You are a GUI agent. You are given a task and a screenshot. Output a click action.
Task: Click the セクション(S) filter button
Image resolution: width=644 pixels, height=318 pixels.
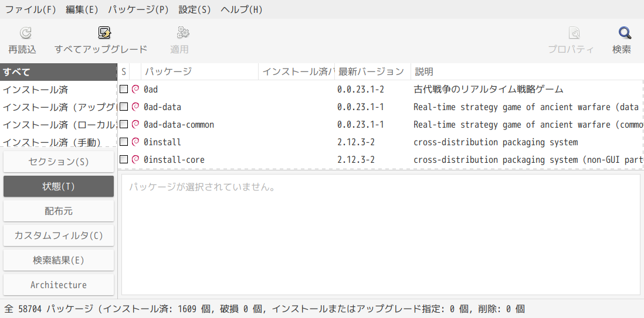[59, 162]
